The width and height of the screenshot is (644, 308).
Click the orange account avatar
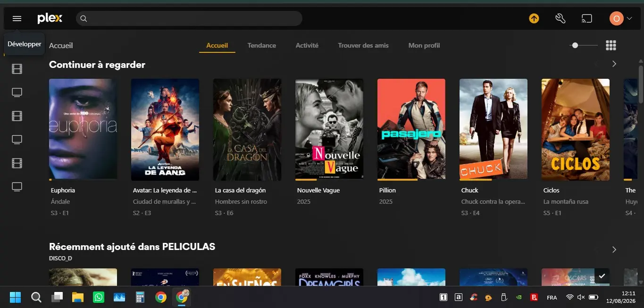tap(616, 18)
